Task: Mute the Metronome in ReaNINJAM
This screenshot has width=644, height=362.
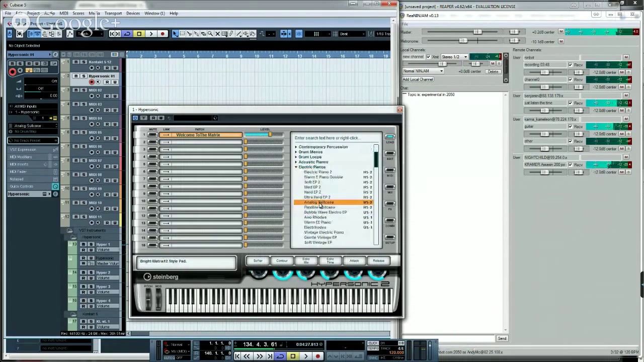Action: [561, 41]
